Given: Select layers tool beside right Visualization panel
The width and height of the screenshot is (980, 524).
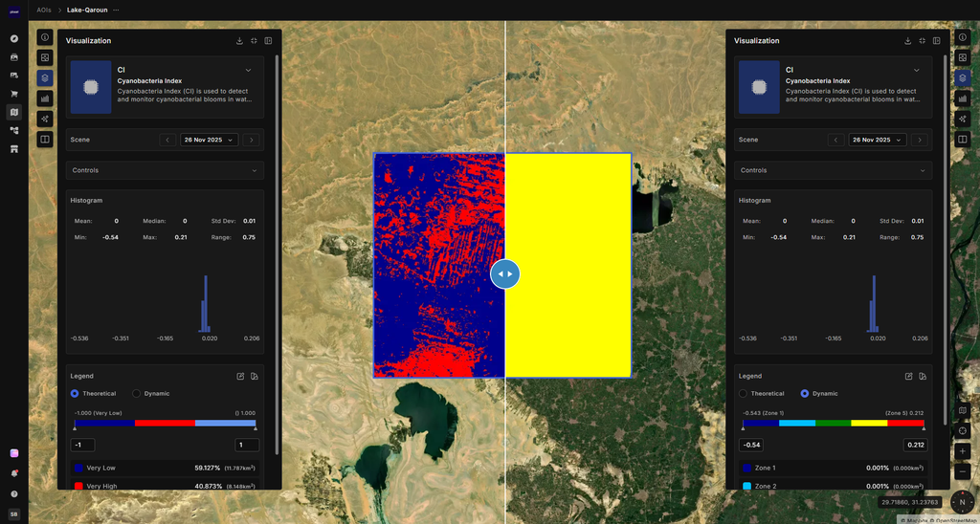Looking at the screenshot, I should (963, 78).
